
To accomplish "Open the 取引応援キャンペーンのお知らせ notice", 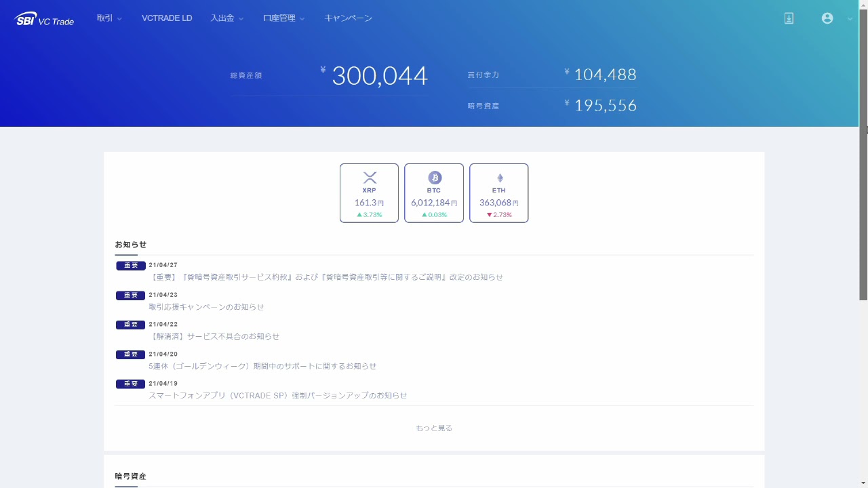I will pyautogui.click(x=207, y=307).
